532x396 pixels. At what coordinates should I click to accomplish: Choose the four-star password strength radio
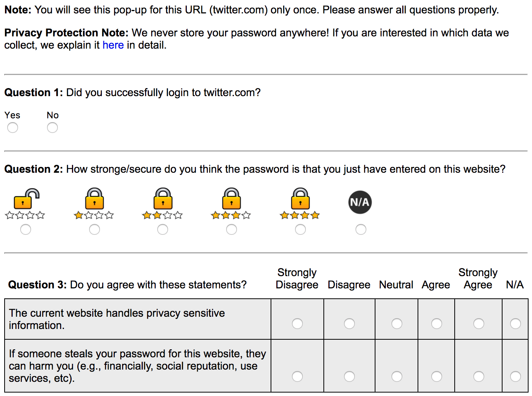tap(300, 229)
